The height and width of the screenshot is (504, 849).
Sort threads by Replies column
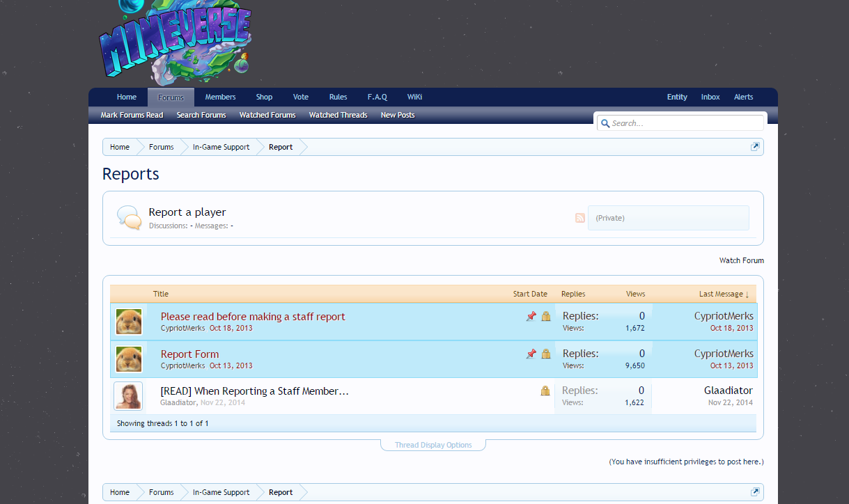pyautogui.click(x=573, y=294)
